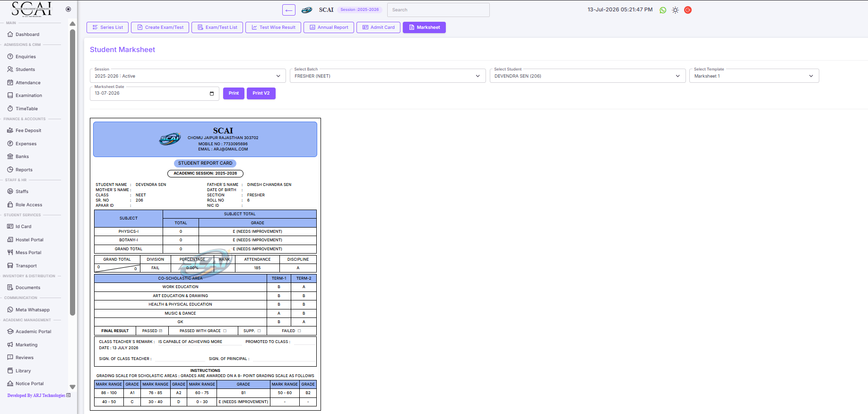Click the student name DEVENDRA SEN text
The image size is (868, 414).
[151, 185]
